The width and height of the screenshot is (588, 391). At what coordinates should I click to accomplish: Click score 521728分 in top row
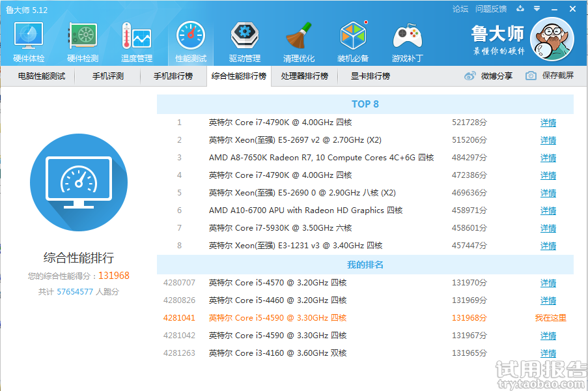(469, 123)
